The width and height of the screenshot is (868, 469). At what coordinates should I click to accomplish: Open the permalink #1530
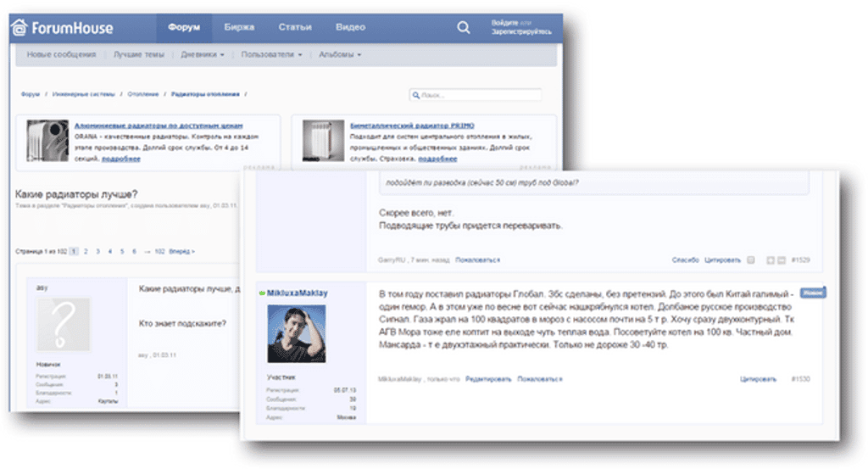(800, 379)
